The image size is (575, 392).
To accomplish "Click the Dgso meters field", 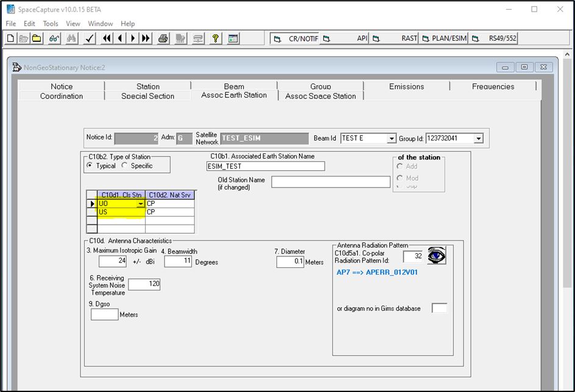I will pyautogui.click(x=105, y=314).
